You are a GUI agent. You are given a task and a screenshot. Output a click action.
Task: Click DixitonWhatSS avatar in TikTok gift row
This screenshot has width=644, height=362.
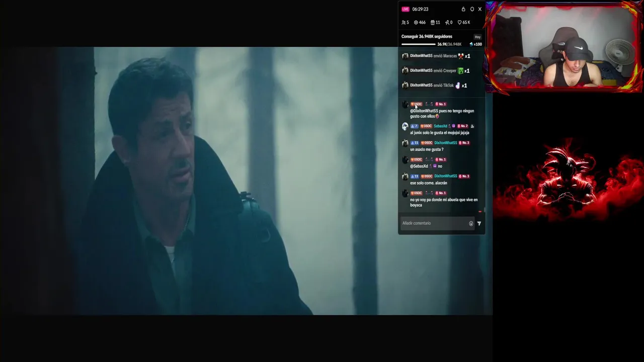405,85
